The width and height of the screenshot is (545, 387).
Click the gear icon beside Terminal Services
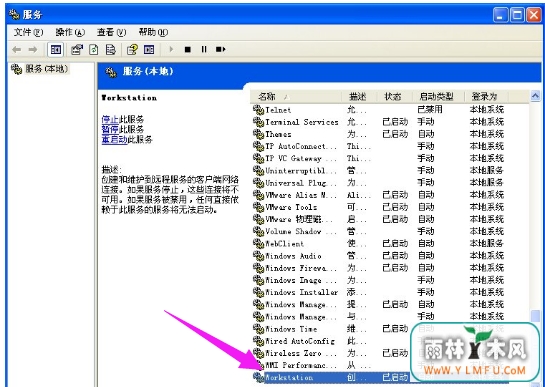click(258, 122)
